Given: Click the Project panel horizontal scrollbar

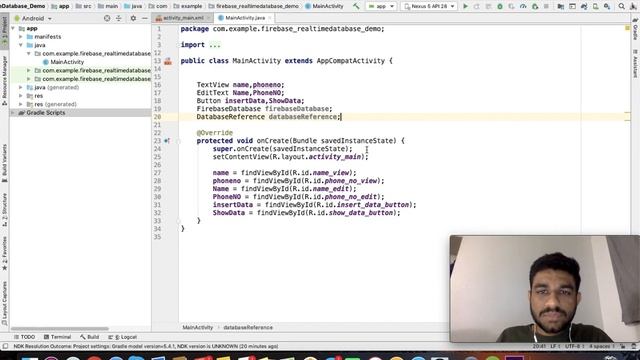Looking at the screenshot, I should tap(60, 329).
